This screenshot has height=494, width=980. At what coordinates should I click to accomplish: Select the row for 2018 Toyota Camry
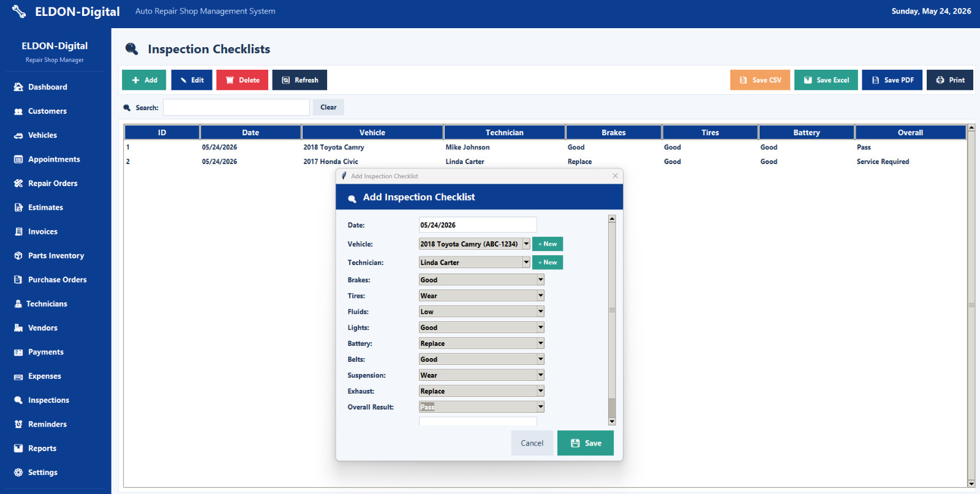[545, 148]
